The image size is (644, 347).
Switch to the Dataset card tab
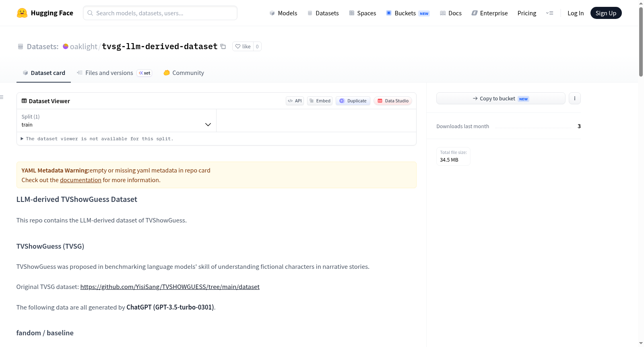(x=43, y=73)
